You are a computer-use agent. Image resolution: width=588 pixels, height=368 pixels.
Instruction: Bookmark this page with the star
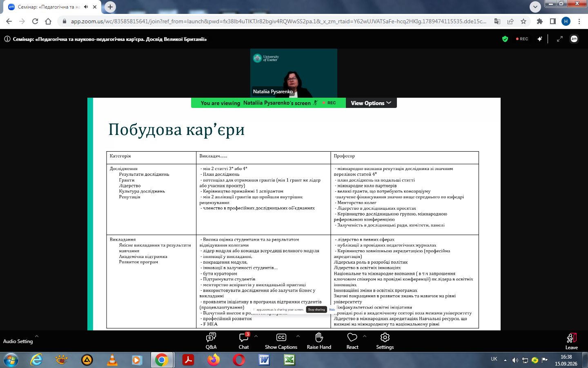click(x=523, y=21)
